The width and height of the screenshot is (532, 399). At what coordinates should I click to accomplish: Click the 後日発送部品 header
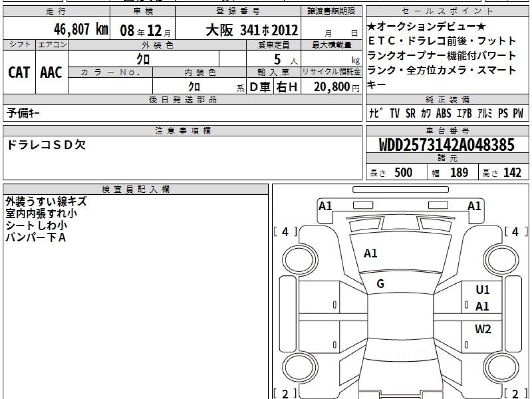click(183, 100)
